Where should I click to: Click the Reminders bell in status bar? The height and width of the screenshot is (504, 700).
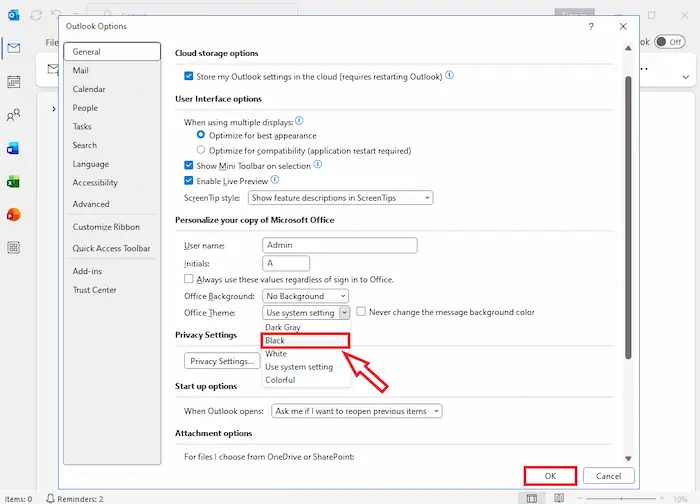point(51,498)
